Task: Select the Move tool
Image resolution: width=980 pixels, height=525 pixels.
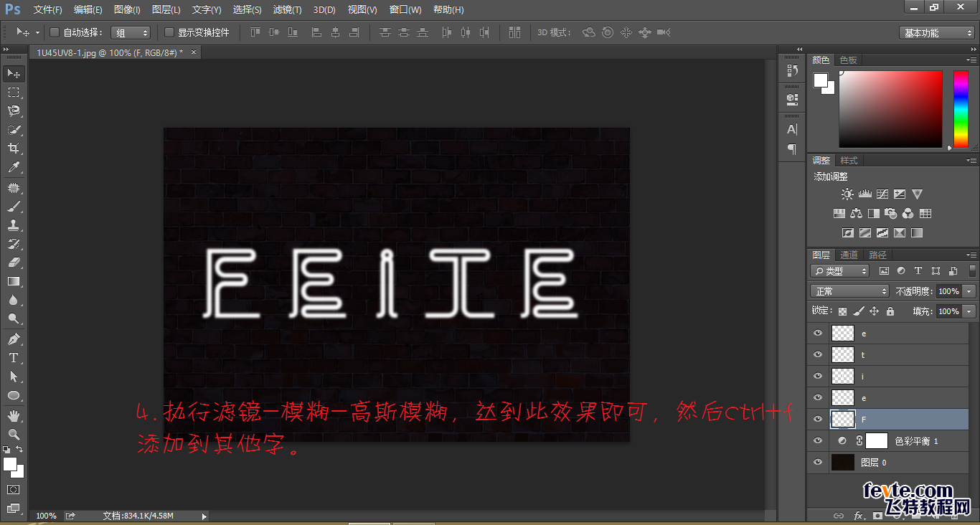Action: pos(14,74)
